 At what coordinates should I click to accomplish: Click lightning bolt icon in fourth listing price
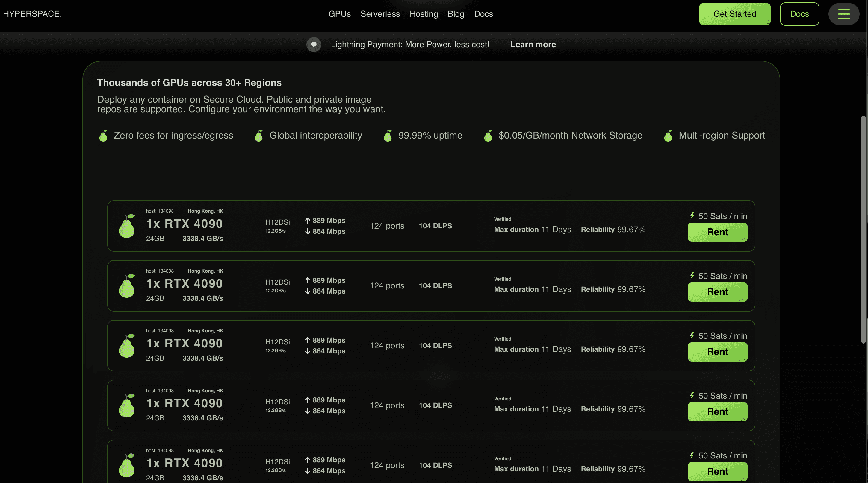tap(692, 396)
